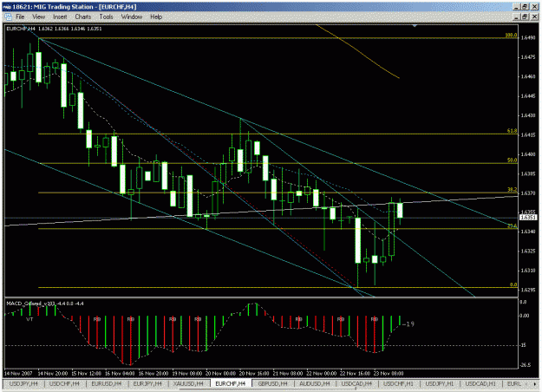Click the -26.5 MACD scale label
The width and height of the screenshot is (542, 392).
point(526,365)
